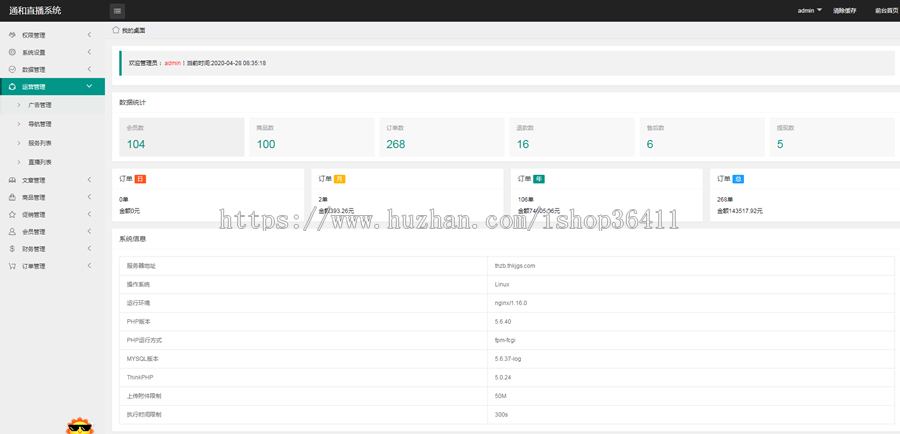Click the 文章管理 book icon

click(x=12, y=180)
